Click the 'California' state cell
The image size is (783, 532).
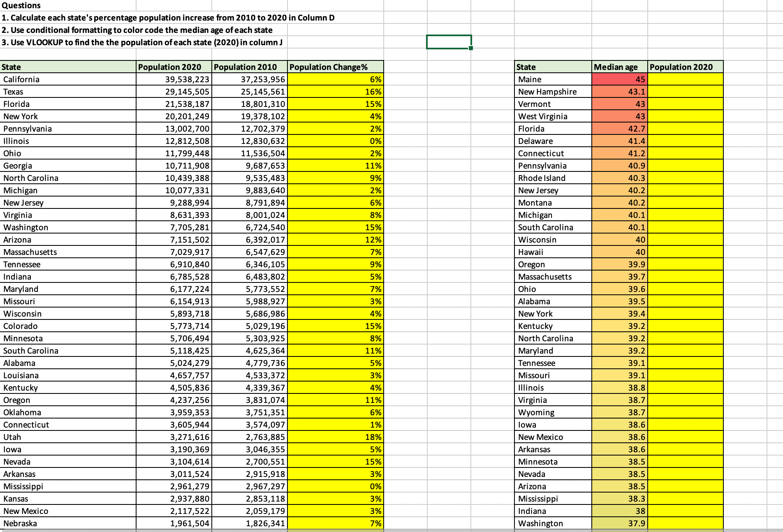point(68,79)
